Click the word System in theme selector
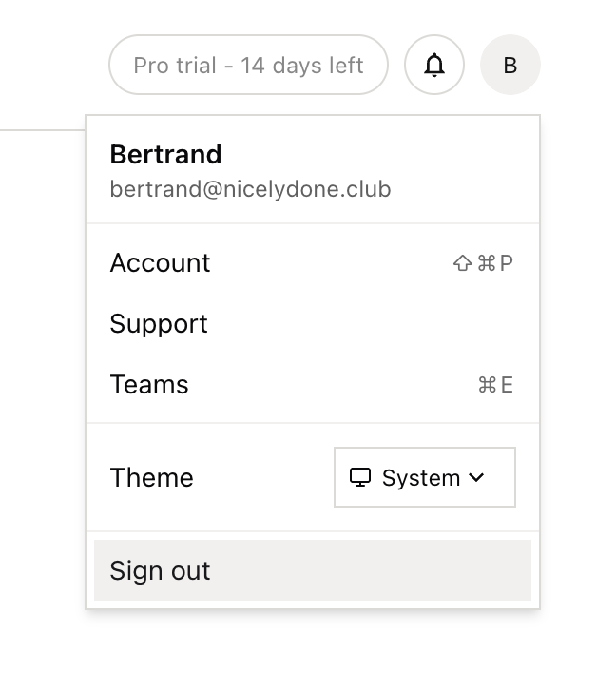 pos(421,478)
